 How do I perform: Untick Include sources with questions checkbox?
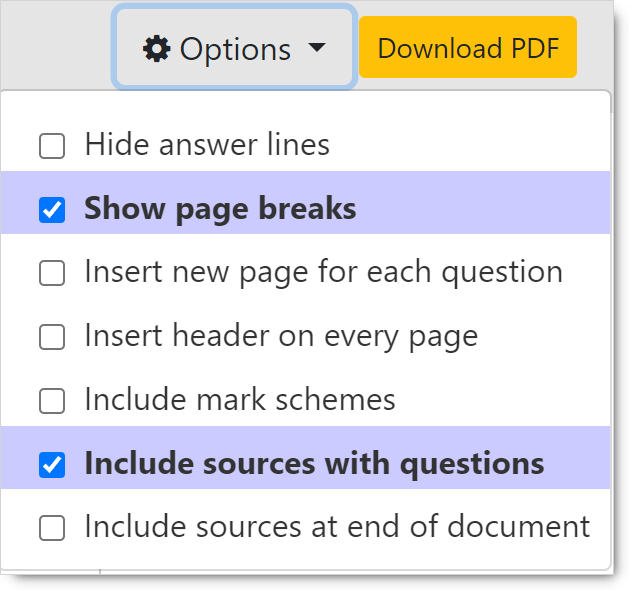[52, 465]
